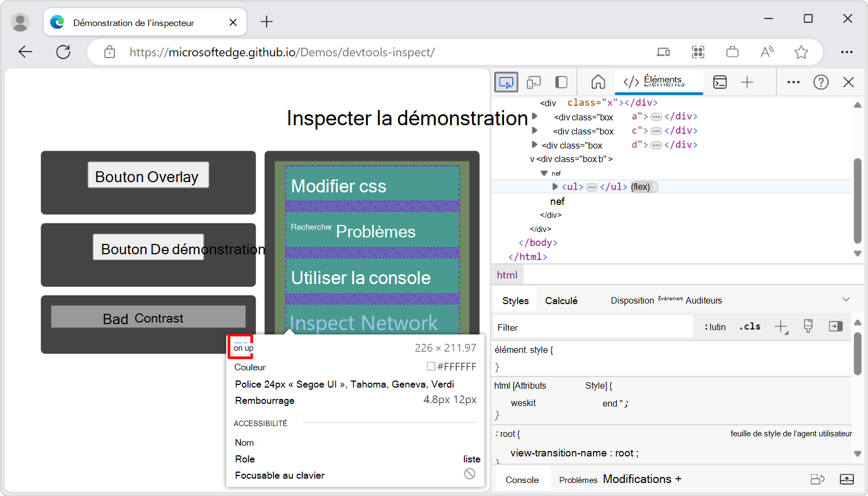Screen dimensions: 868x496
Task: Click the html breadcrumb item
Action: point(507,274)
